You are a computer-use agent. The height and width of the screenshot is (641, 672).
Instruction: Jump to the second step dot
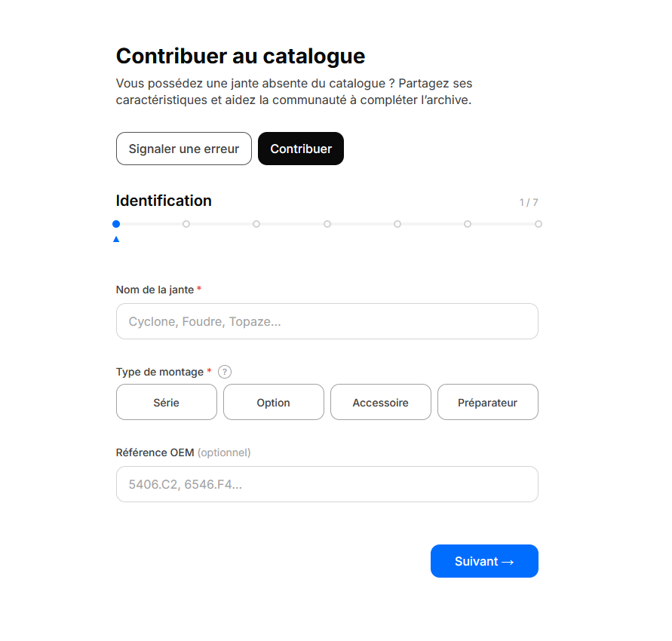186,224
